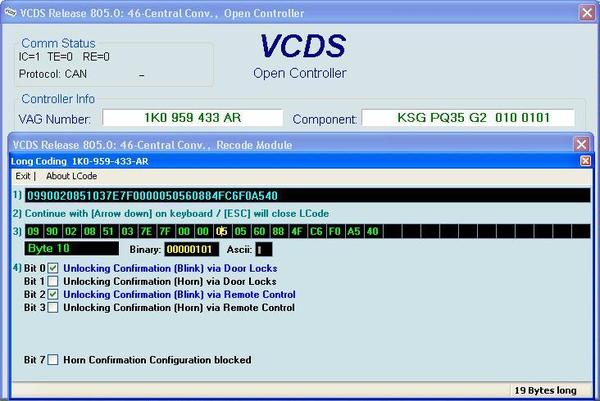The image size is (600, 401).
Task: Toggle Bit 2 Blink via Remote Control
Action: click(53, 294)
